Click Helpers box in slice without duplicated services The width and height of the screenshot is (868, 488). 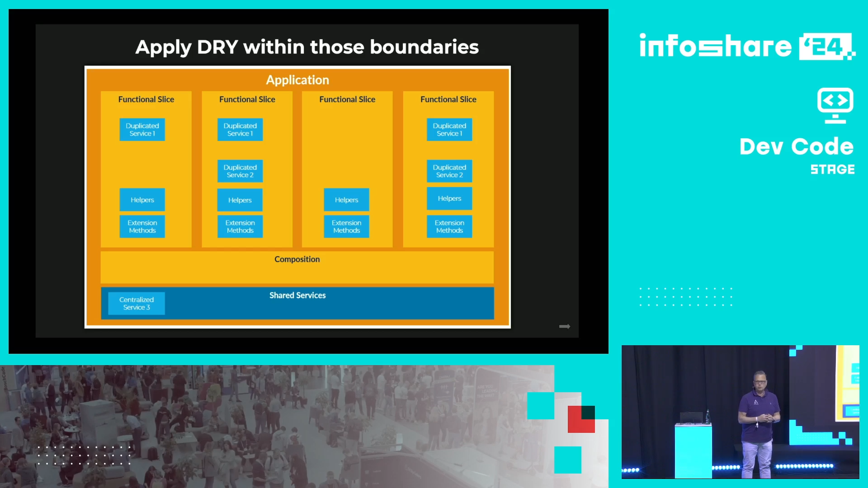click(346, 200)
